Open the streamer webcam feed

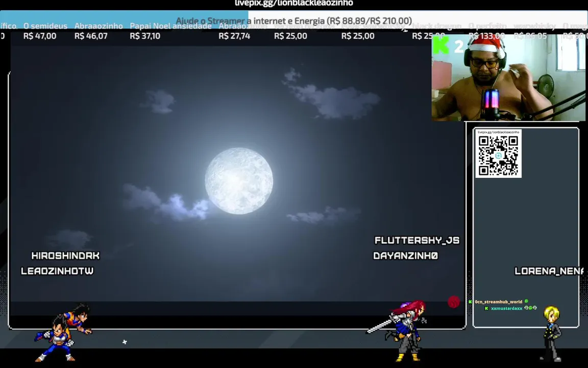pyautogui.click(x=508, y=78)
